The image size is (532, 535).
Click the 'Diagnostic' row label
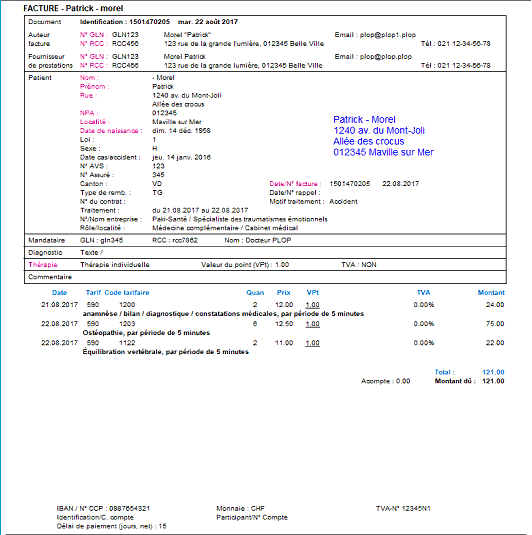click(45, 253)
